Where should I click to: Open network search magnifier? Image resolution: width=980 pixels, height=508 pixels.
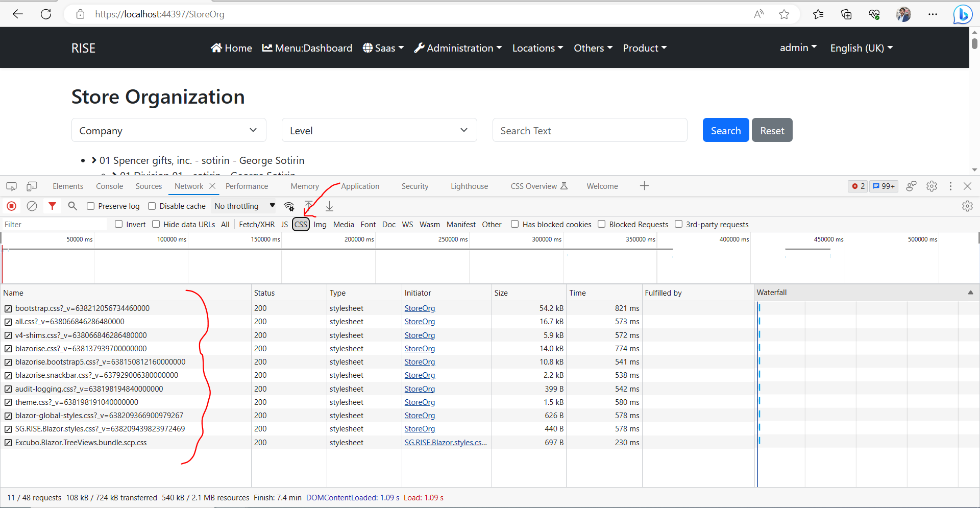[x=72, y=206]
